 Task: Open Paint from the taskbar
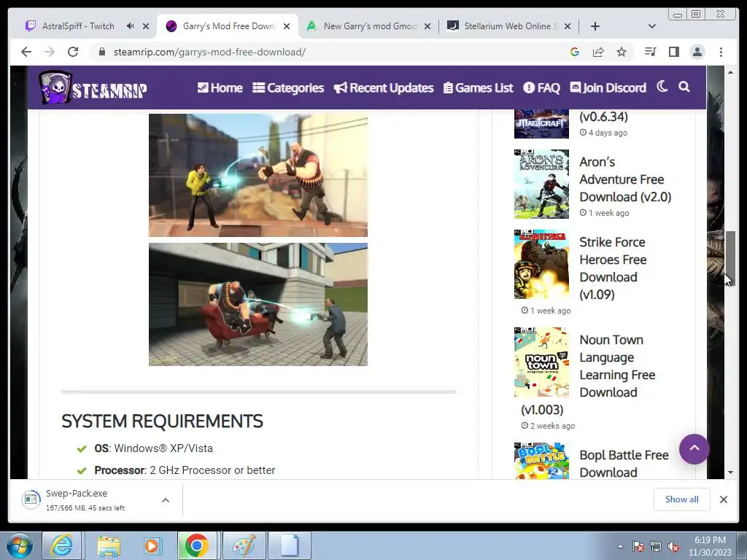(245, 545)
